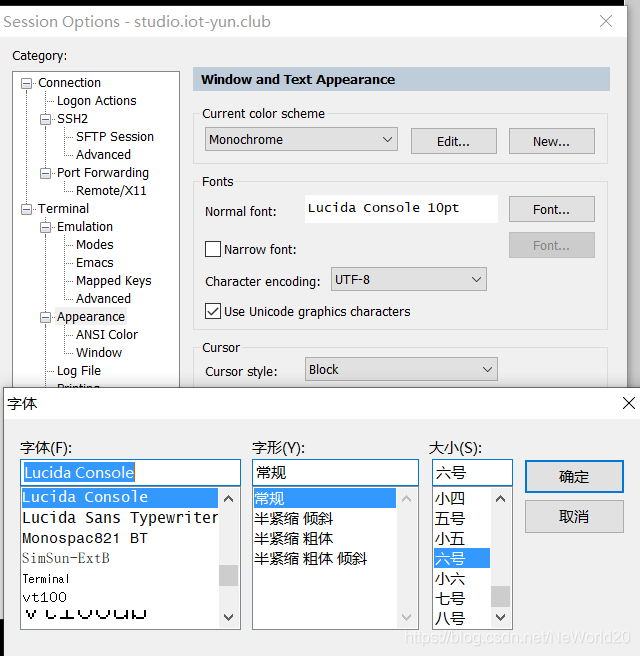Close the Session Options dialog
640x656 pixels.
coord(606,21)
